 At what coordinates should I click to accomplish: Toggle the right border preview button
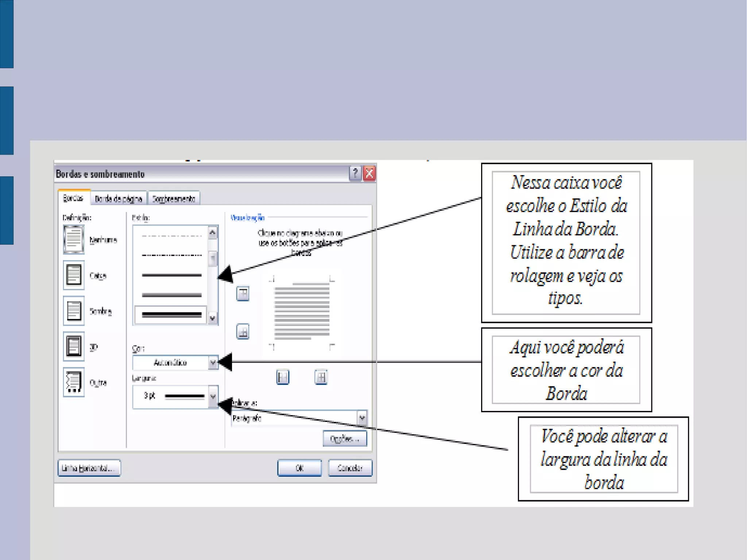coord(321,377)
